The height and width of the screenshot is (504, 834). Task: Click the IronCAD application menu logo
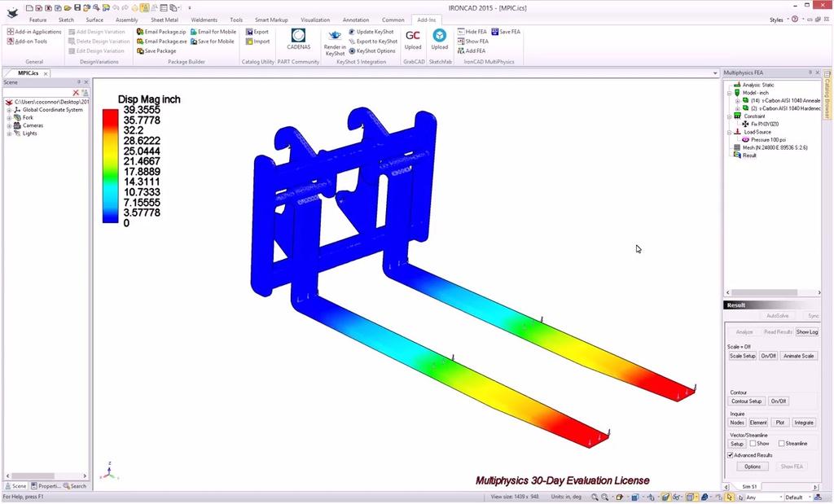point(11,11)
